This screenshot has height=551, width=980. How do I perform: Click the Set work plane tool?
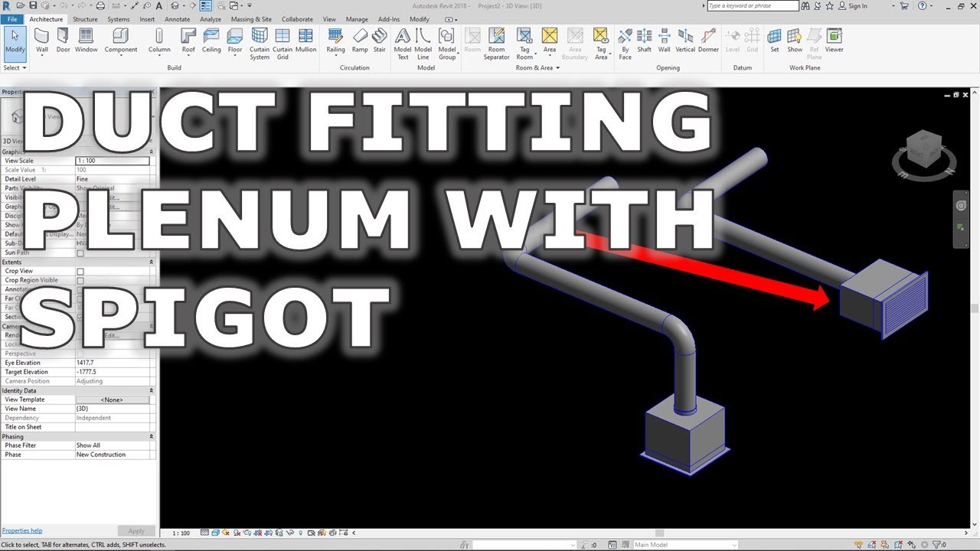pyautogui.click(x=775, y=41)
